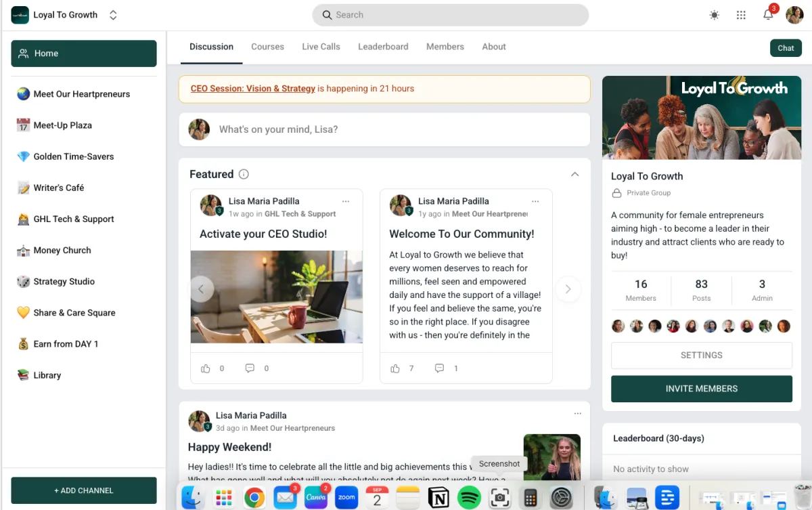Switch to the About tab
The height and width of the screenshot is (510, 812).
click(494, 47)
